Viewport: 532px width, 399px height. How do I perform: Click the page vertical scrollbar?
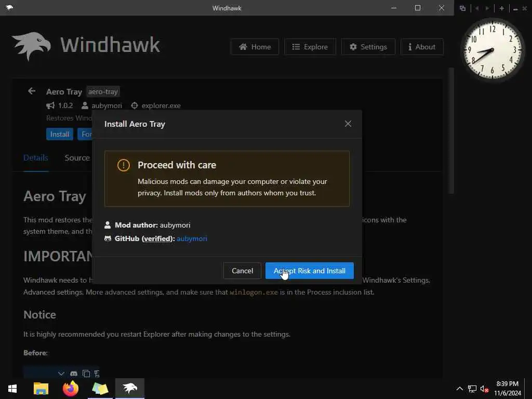click(451, 130)
